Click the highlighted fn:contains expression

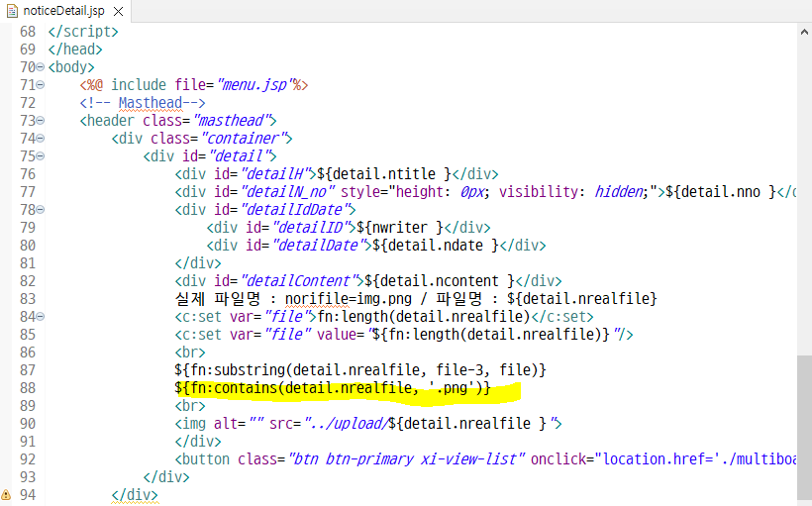[333, 388]
